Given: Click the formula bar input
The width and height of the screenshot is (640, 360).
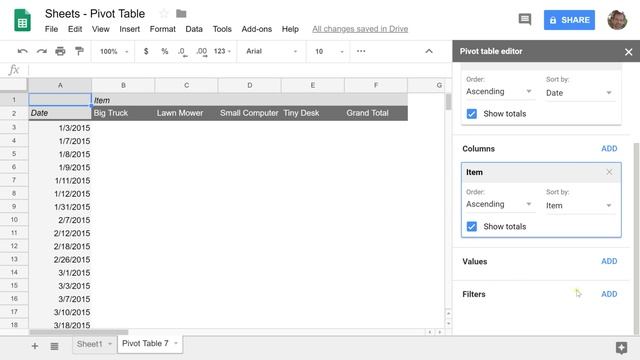Looking at the screenshot, I should [x=240, y=70].
